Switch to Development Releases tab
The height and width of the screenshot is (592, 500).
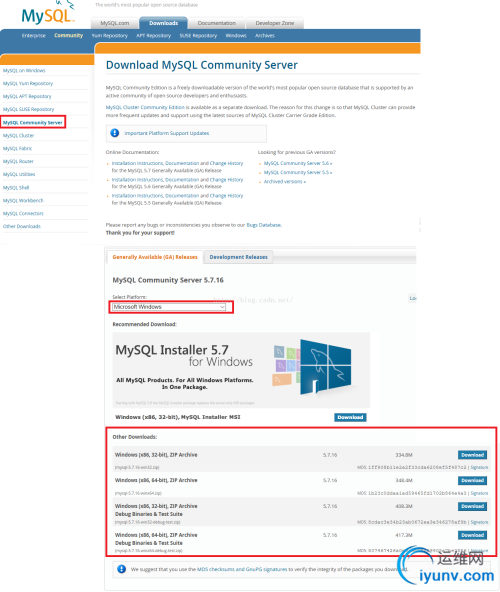[x=238, y=257]
